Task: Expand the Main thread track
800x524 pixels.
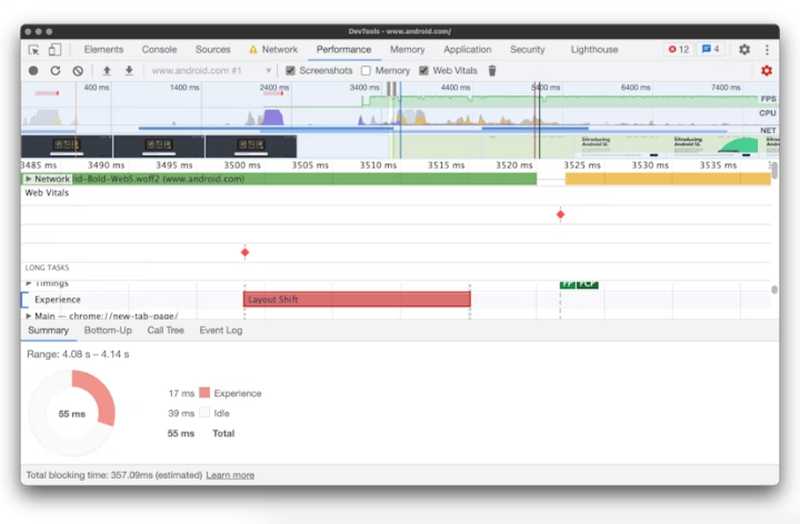Action: 29,315
